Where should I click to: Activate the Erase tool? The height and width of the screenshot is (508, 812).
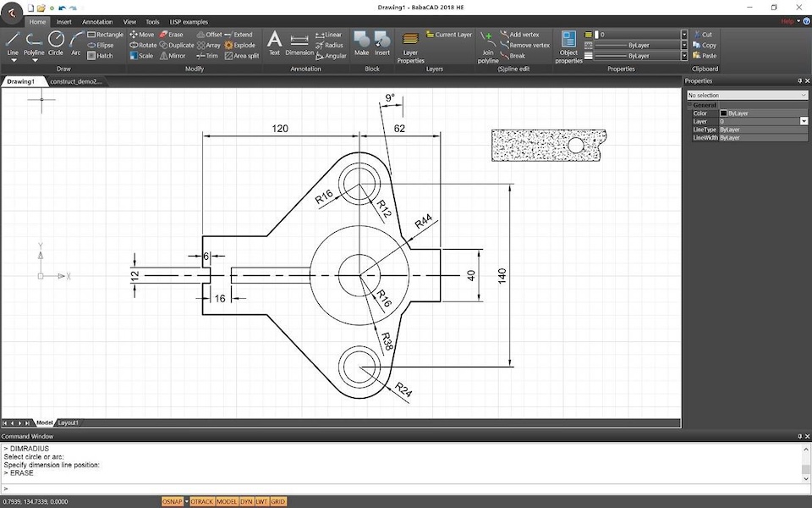coord(173,34)
